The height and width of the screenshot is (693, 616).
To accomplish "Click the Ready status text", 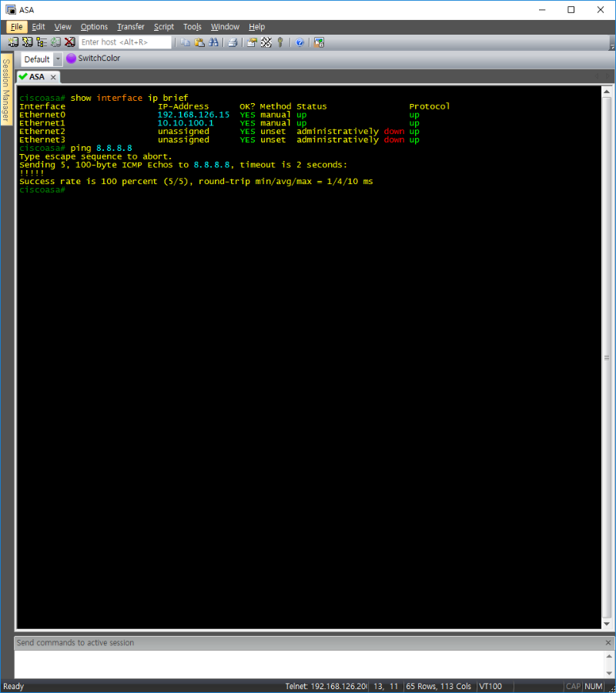I will point(14,686).
